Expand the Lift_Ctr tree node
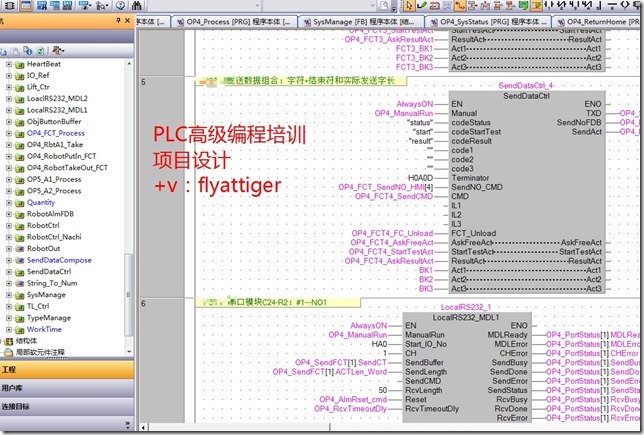The width and height of the screenshot is (644, 435). 9,87
